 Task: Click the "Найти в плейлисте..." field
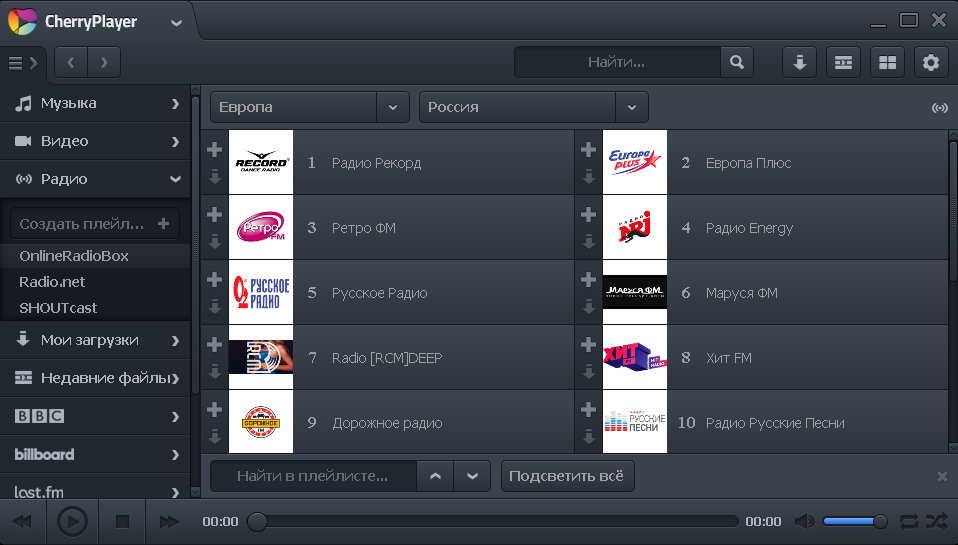tap(313, 476)
